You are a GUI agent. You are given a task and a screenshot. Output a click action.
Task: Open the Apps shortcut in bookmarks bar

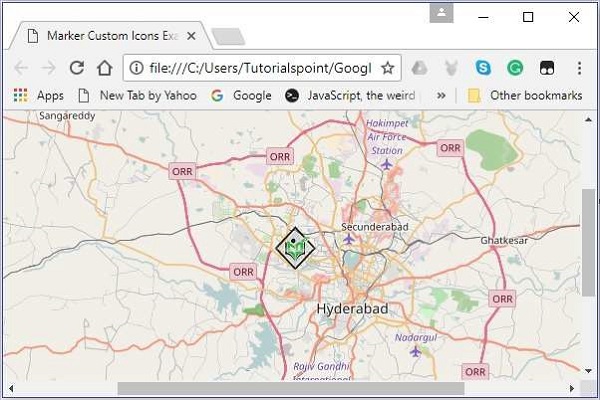coord(38,96)
